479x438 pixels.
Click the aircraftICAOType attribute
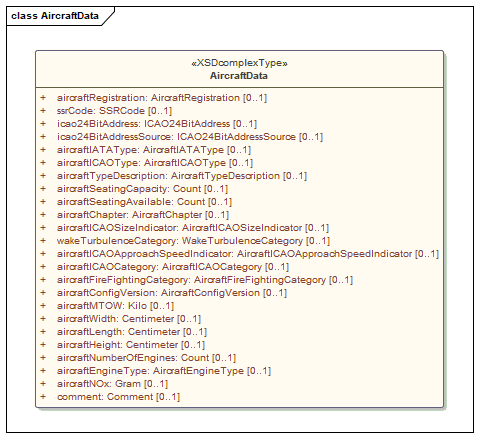click(x=155, y=163)
